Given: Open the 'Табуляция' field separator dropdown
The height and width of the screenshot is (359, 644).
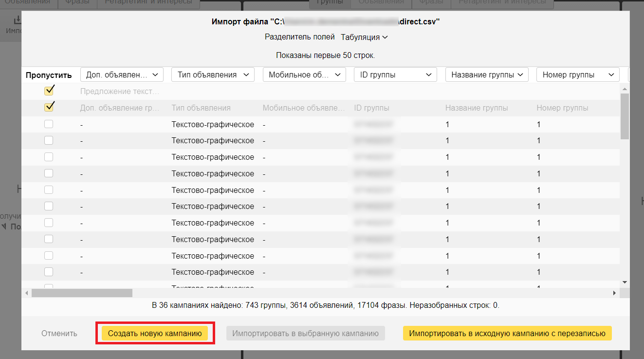Looking at the screenshot, I should (x=364, y=37).
